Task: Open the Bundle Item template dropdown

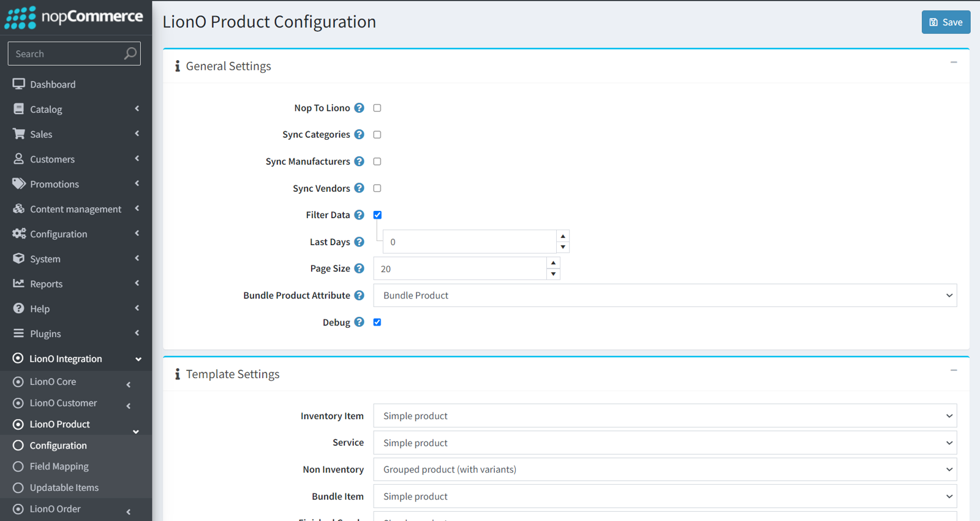Action: [x=665, y=496]
